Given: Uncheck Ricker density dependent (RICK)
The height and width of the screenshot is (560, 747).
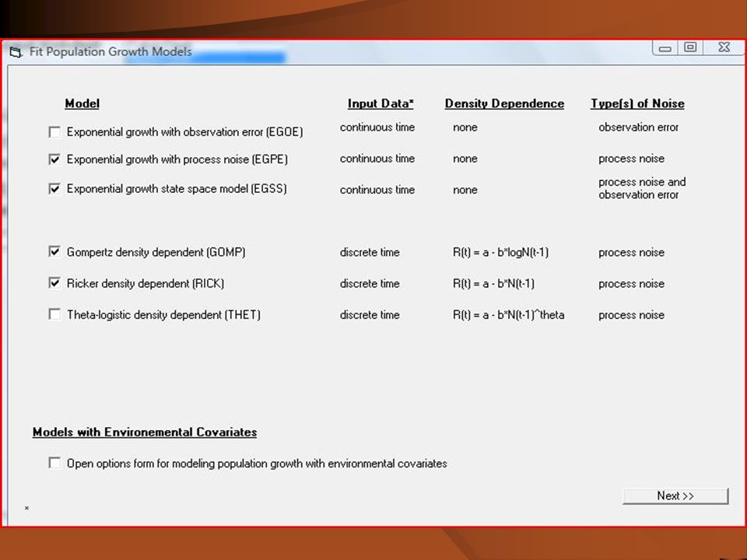Looking at the screenshot, I should point(54,283).
